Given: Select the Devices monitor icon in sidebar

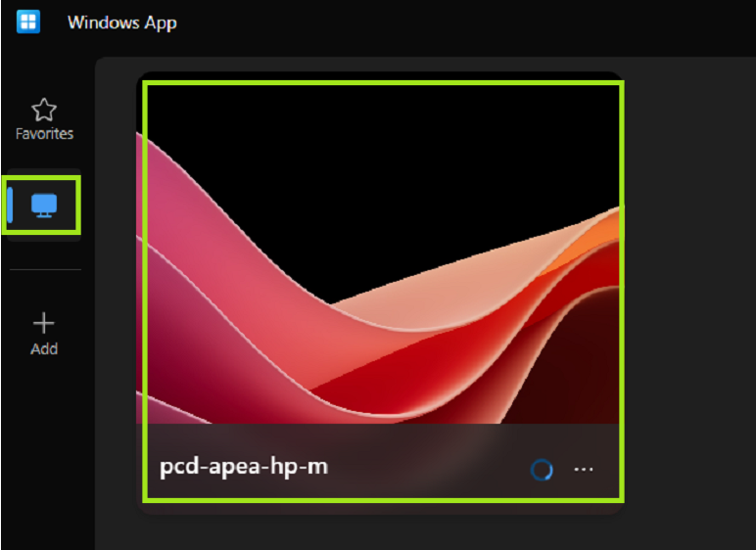Looking at the screenshot, I should [44, 206].
